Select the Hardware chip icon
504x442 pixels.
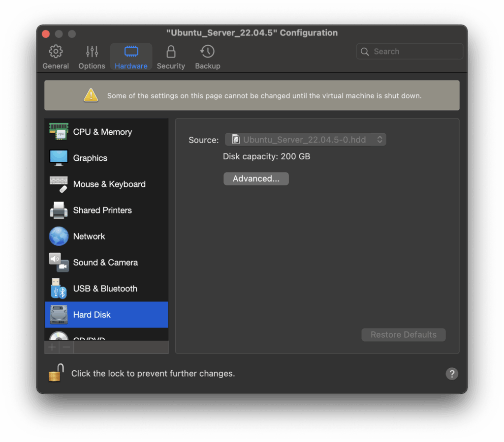pos(131,51)
